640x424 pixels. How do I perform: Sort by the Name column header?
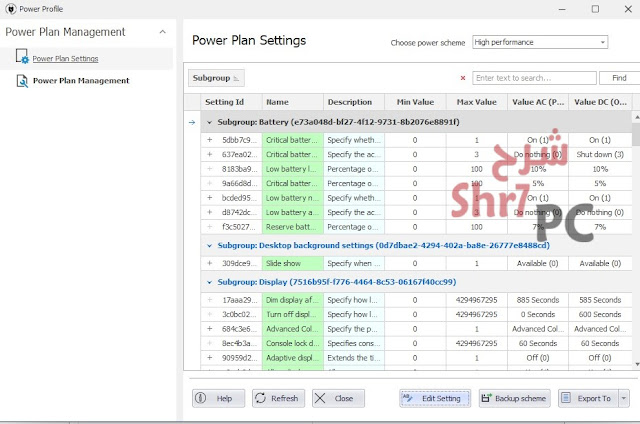293,102
